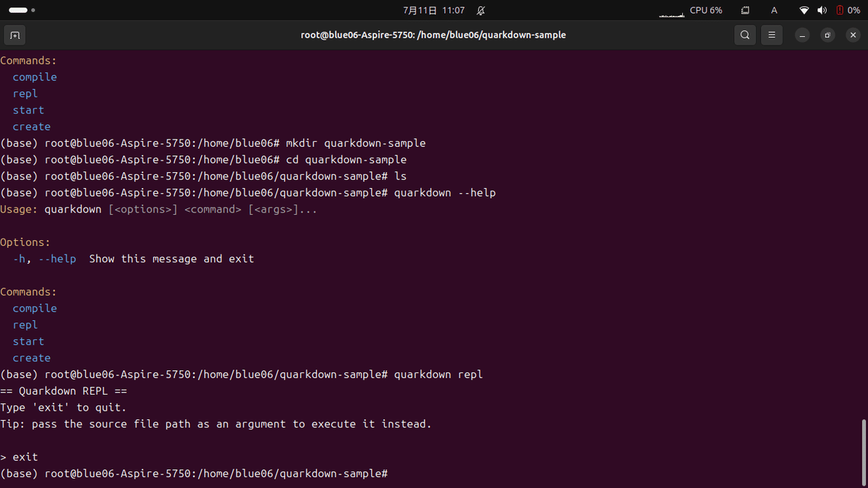Click the clipboard indicator beside CPU percentage
Screen dimensions: 868x488
745,10
